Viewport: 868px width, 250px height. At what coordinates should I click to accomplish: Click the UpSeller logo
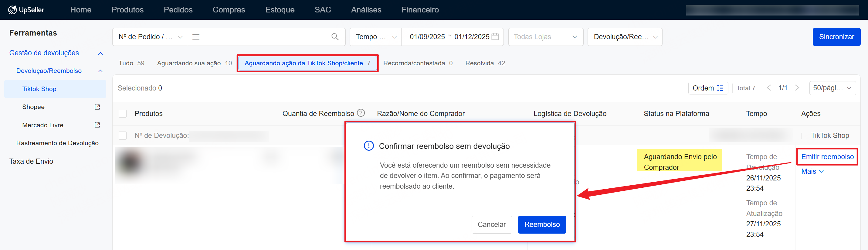pyautogui.click(x=26, y=10)
